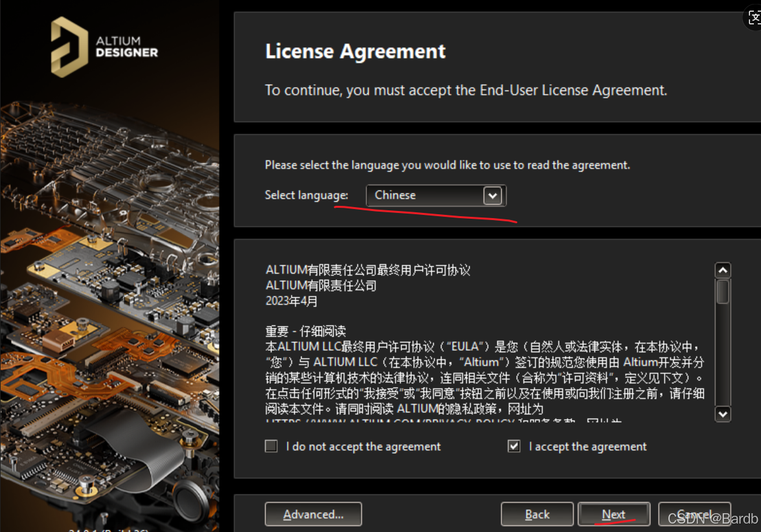The image size is (761, 532).
Task: Click the '重要 - 仔细阅读' line
Action: pos(305,331)
